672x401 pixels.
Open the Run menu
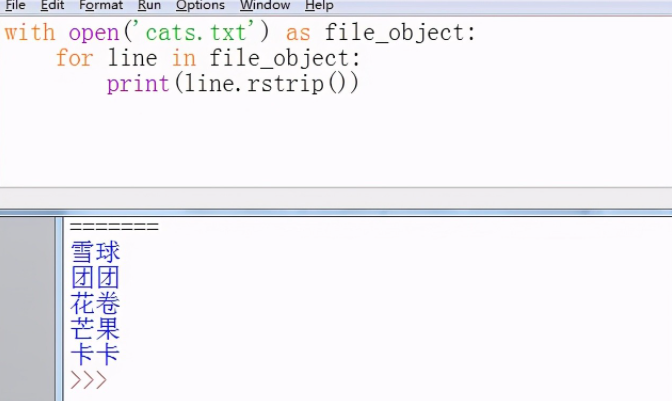pos(149,5)
